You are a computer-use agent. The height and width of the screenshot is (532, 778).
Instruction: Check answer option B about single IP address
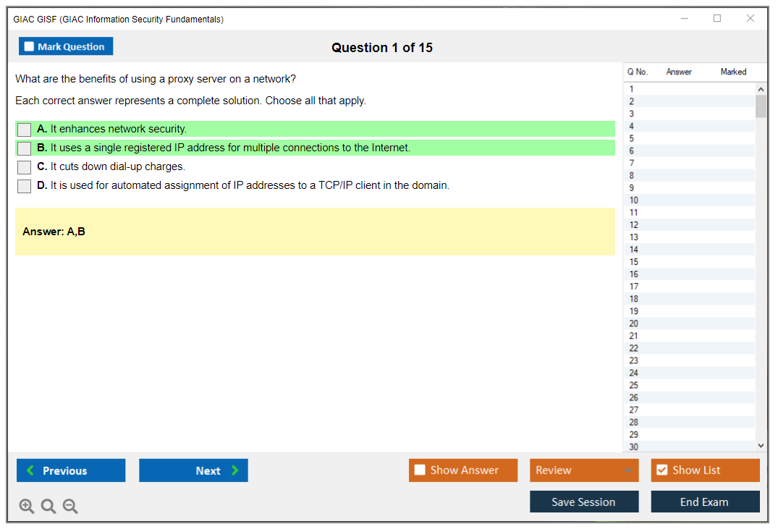click(x=23, y=148)
